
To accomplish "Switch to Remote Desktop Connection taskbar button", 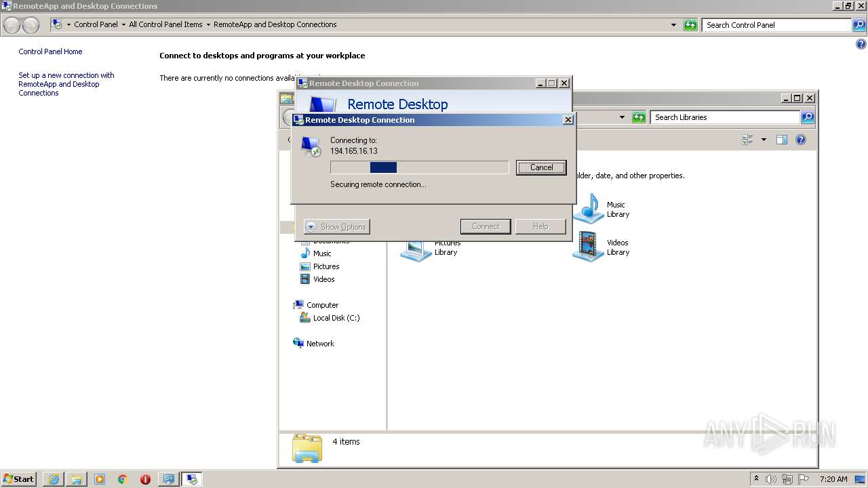I will pyautogui.click(x=192, y=479).
